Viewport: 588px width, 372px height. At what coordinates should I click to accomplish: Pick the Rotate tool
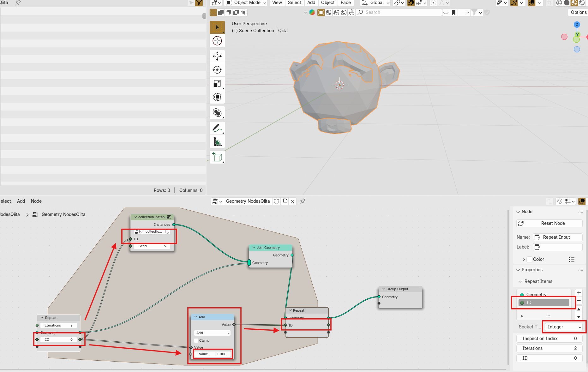217,70
